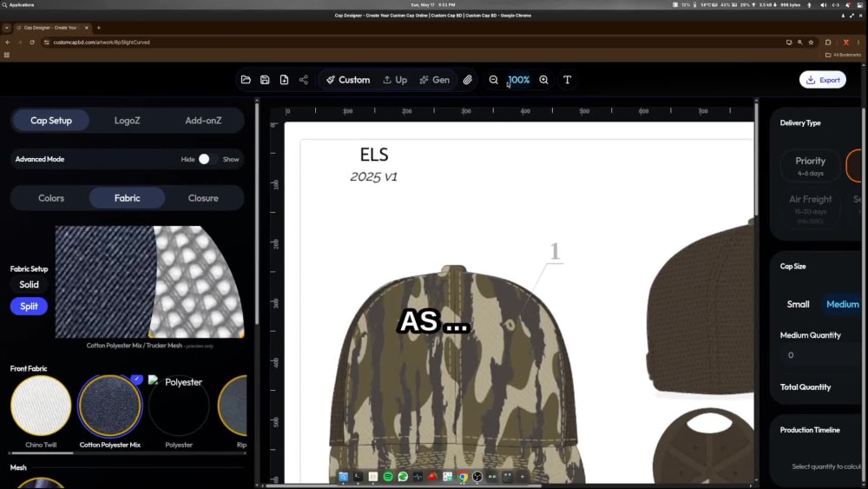868x489 pixels.
Task: Click the install app icon in address bar
Action: tap(789, 42)
